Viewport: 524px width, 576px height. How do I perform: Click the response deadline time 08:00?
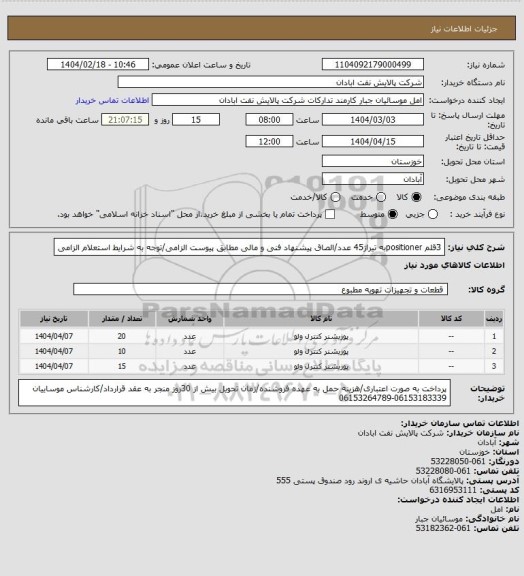tap(269, 120)
